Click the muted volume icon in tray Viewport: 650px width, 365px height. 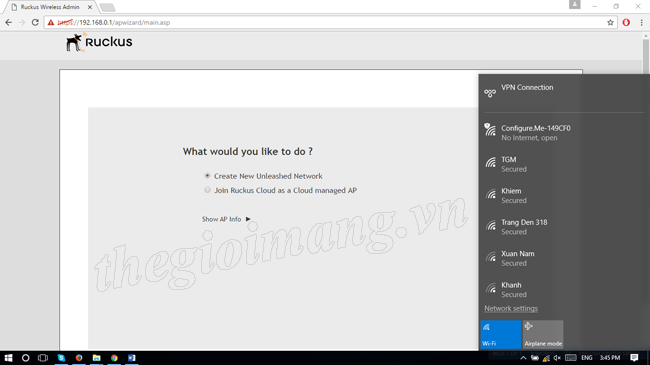557,358
